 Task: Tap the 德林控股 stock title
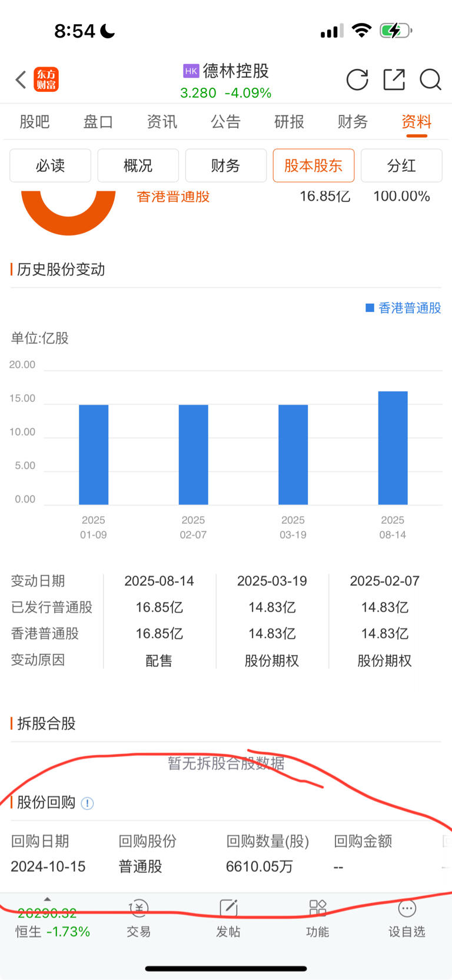click(x=236, y=71)
